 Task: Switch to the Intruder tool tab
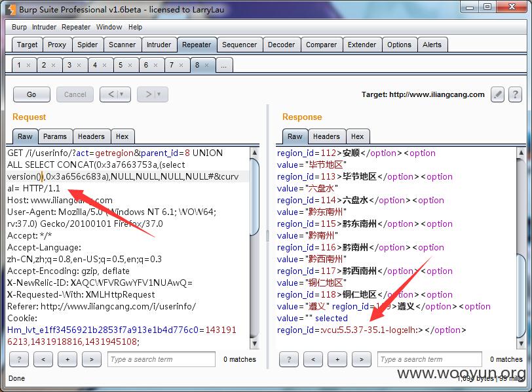pos(159,45)
